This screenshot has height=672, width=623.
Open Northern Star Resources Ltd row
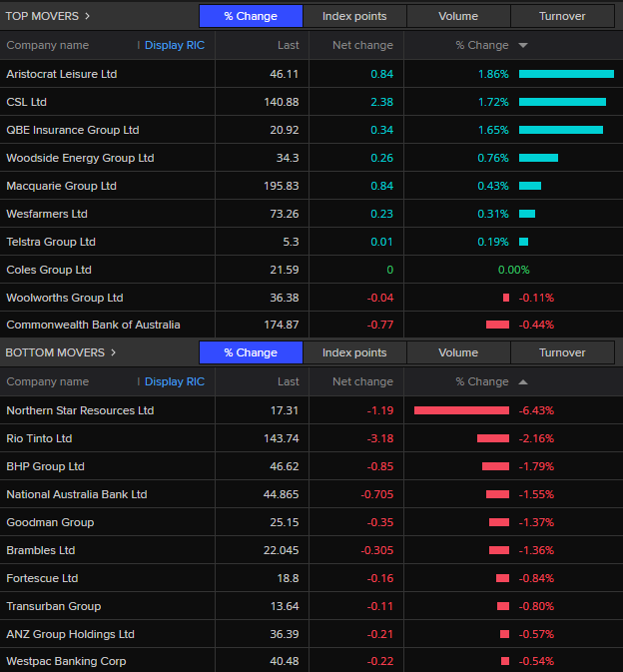point(80,410)
